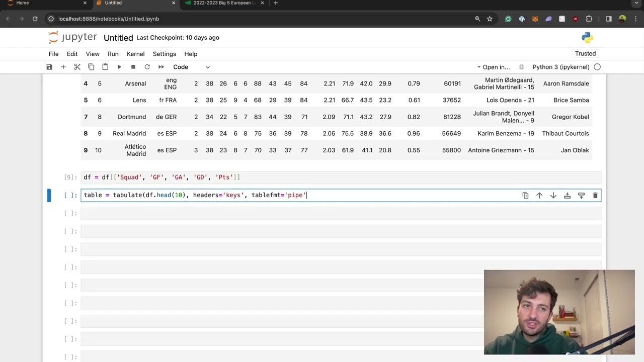Close the 2022-2023 Big 5 European tab
The image size is (644, 362).
tap(262, 3)
